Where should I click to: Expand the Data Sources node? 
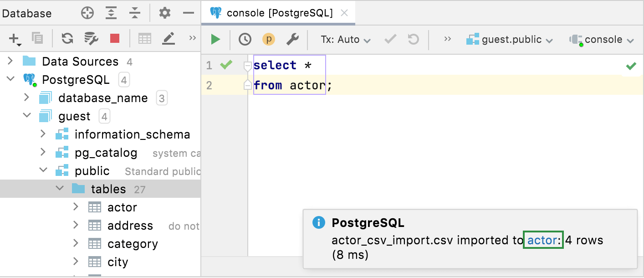[11, 61]
